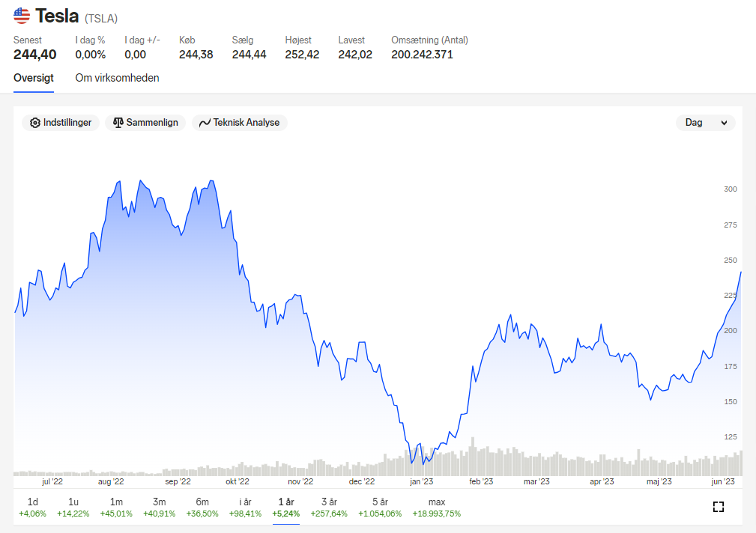Screen dimensions: 756x533
Task: Select the '5 år' time range
Action: click(380, 508)
